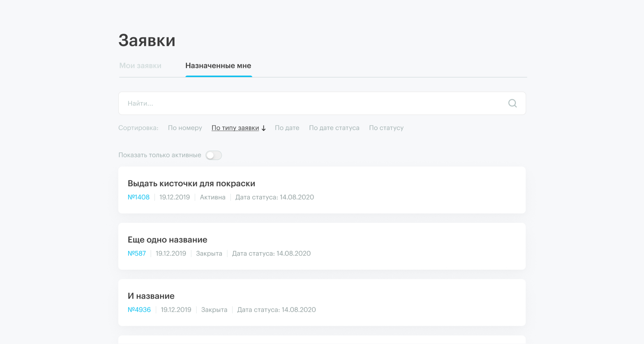Click the sort direction arrow icon
The height and width of the screenshot is (344, 644).
[x=263, y=128]
